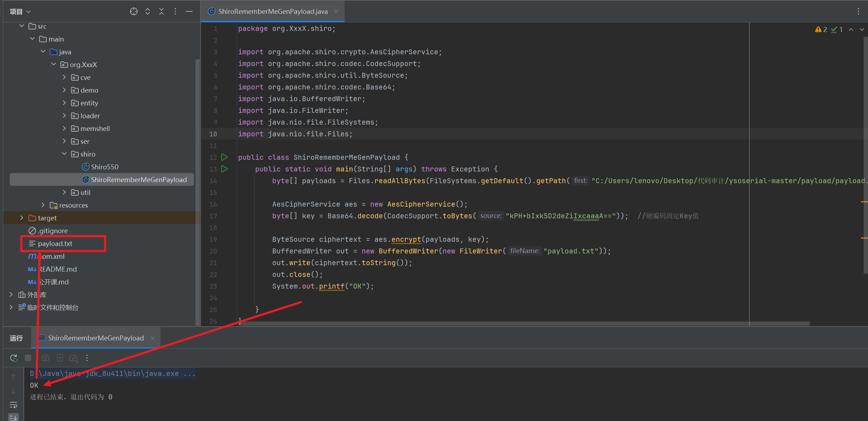
Task: Click the expand all icon in project panel
Action: click(x=148, y=11)
